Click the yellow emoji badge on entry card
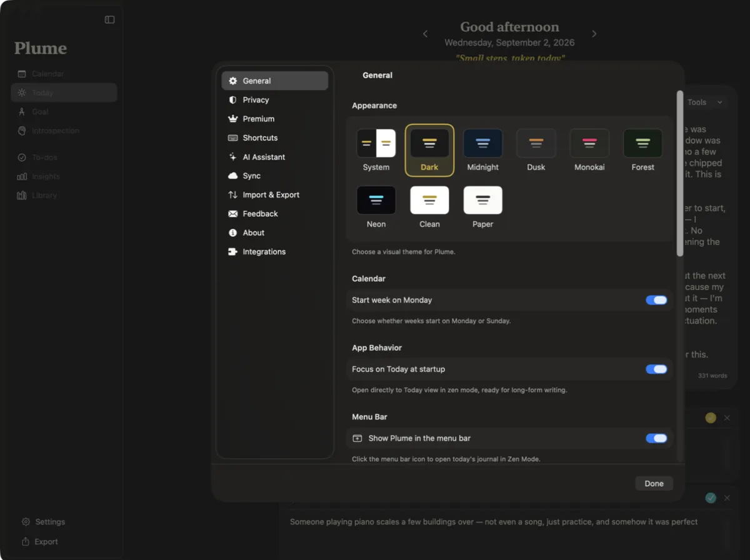 click(711, 417)
